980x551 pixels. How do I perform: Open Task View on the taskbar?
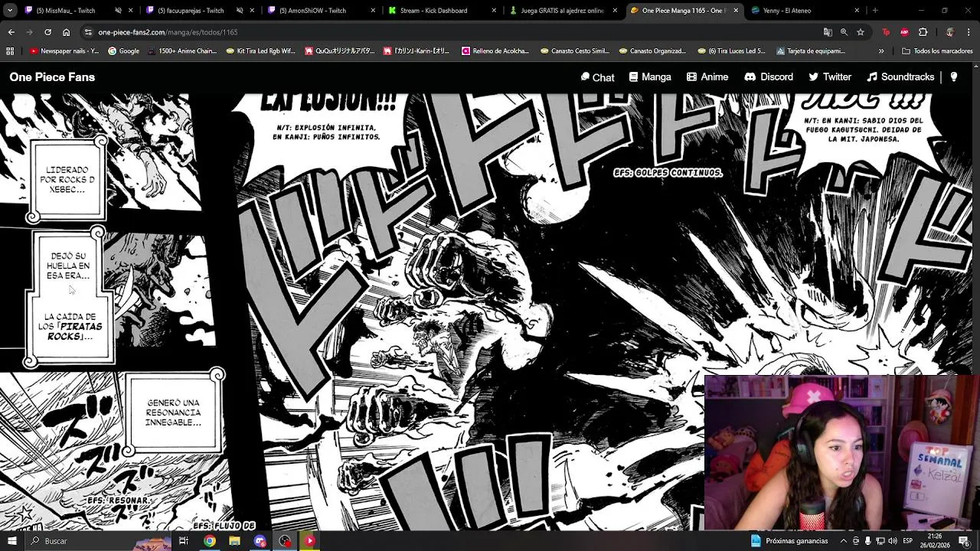click(x=184, y=541)
